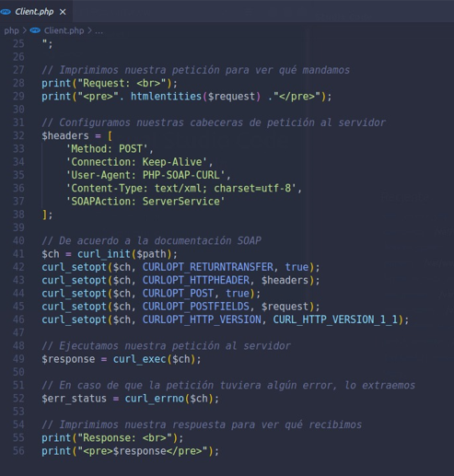Click the CURLOPT_POST constant on line 44
The height and width of the screenshot is (476, 454).
click(178, 294)
